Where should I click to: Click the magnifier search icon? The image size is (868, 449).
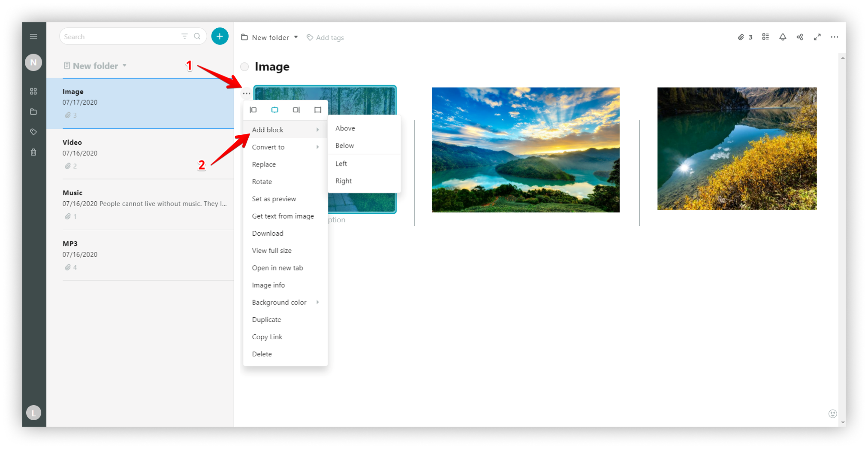click(197, 36)
